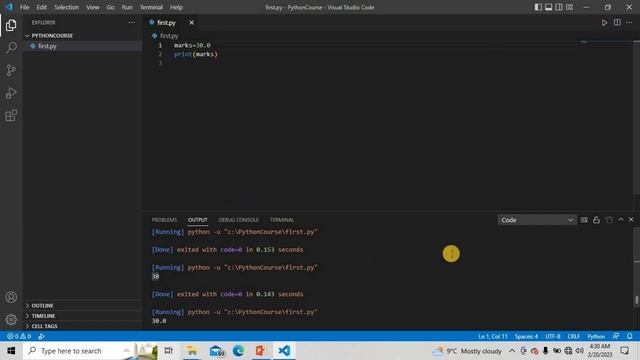
Task: Open the Manage gear settings icon
Action: [11, 319]
